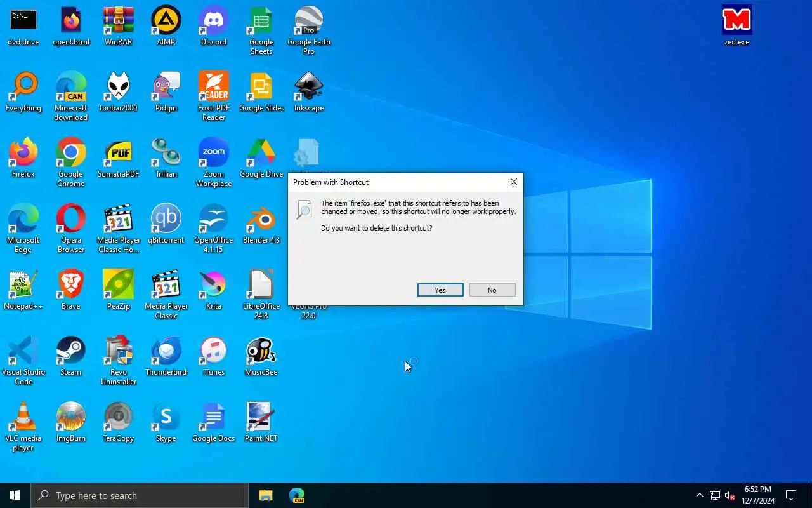
Task: Select the Skype shortcut
Action: pos(166,423)
